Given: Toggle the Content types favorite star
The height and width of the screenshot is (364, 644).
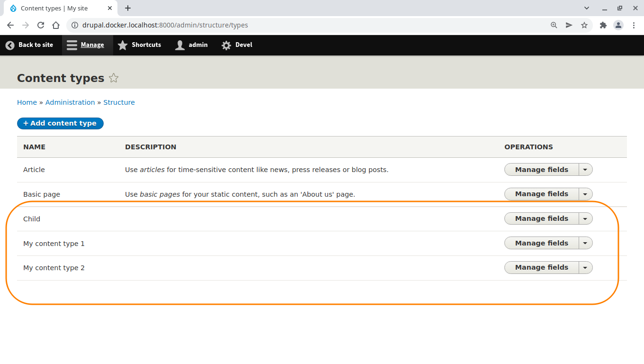Looking at the screenshot, I should [114, 78].
